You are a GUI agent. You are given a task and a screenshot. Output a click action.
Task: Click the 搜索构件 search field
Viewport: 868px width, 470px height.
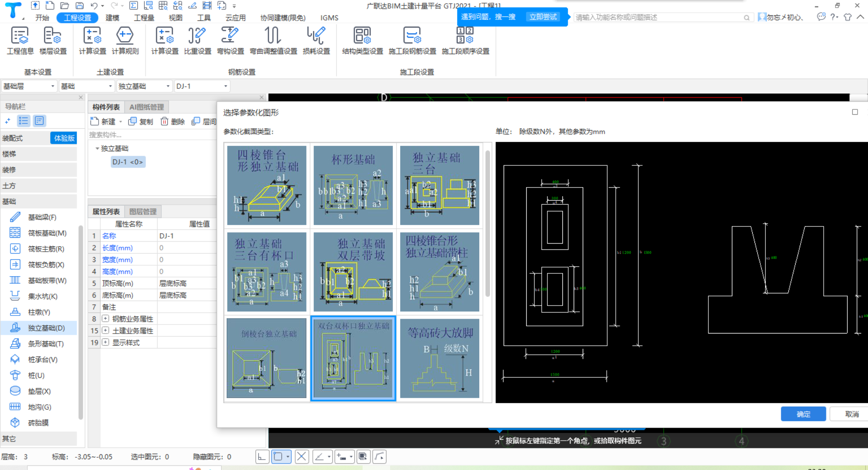point(152,135)
